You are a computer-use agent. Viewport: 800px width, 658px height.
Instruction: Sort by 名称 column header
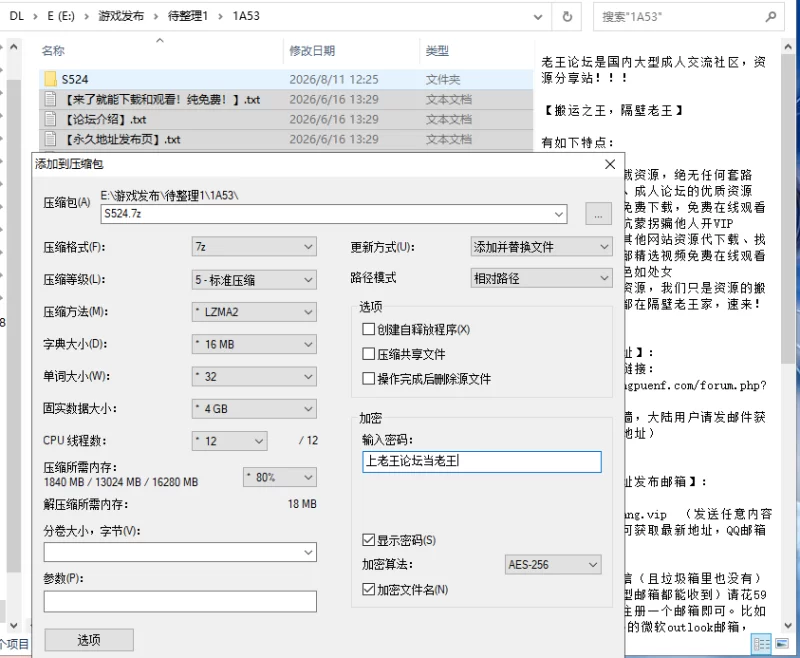53,50
